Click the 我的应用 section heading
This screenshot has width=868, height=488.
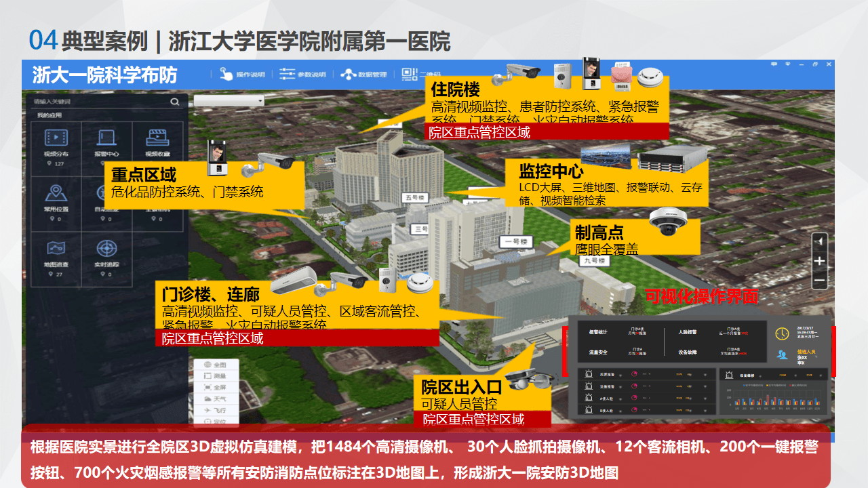(50, 115)
